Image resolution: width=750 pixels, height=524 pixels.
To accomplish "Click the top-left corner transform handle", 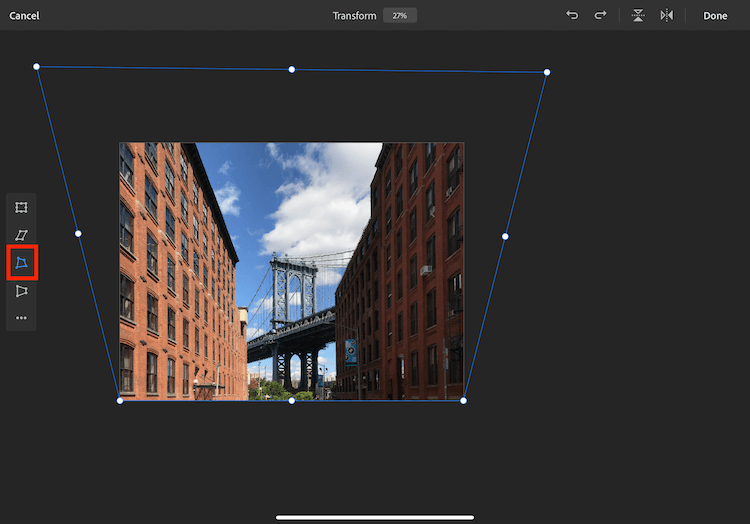I will click(x=36, y=66).
